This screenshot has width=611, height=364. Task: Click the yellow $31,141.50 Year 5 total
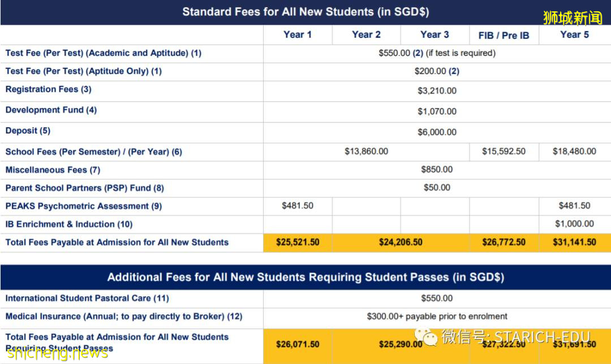[574, 242]
